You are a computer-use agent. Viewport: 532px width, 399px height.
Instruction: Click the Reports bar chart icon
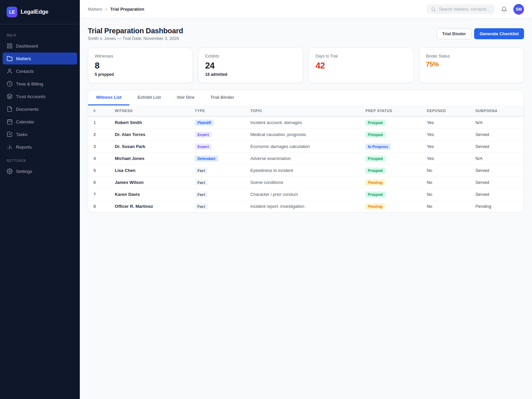pos(10,147)
